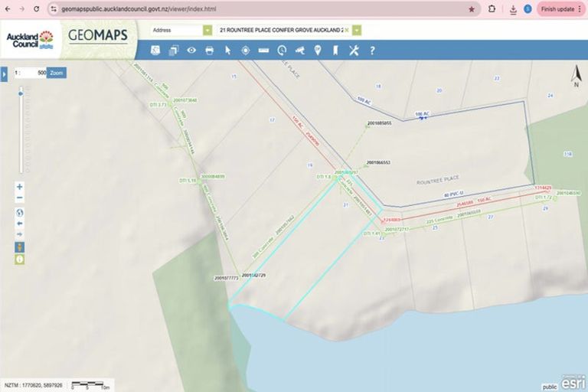Click the zoom level slider handle

click(x=21, y=93)
